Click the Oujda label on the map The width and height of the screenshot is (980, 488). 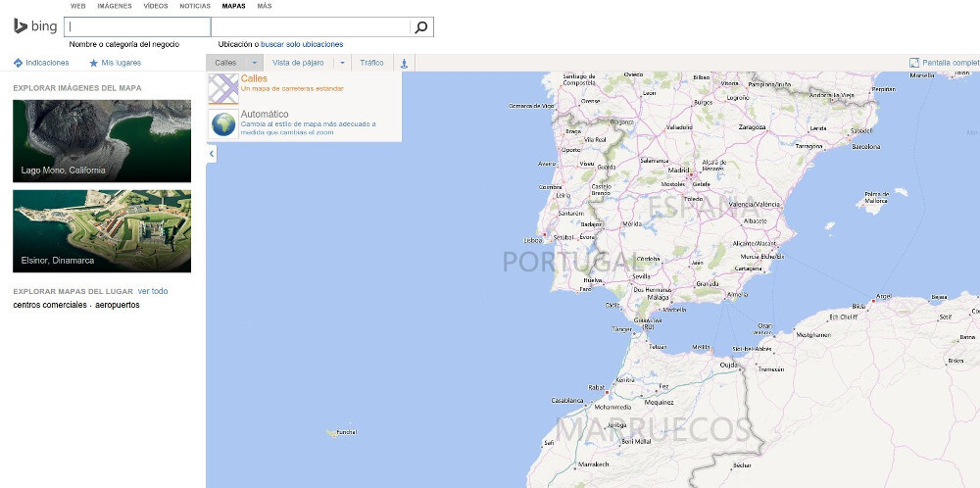(729, 365)
